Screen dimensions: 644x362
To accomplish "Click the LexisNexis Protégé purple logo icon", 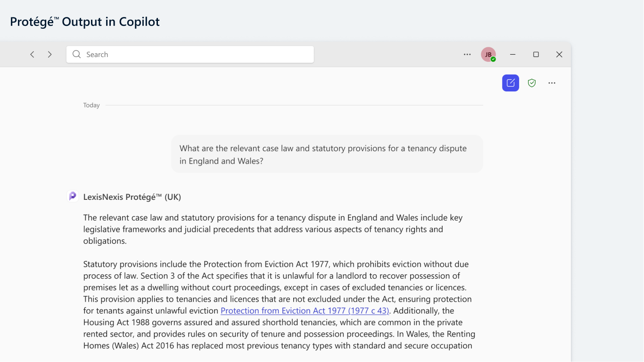I will pos(73,196).
